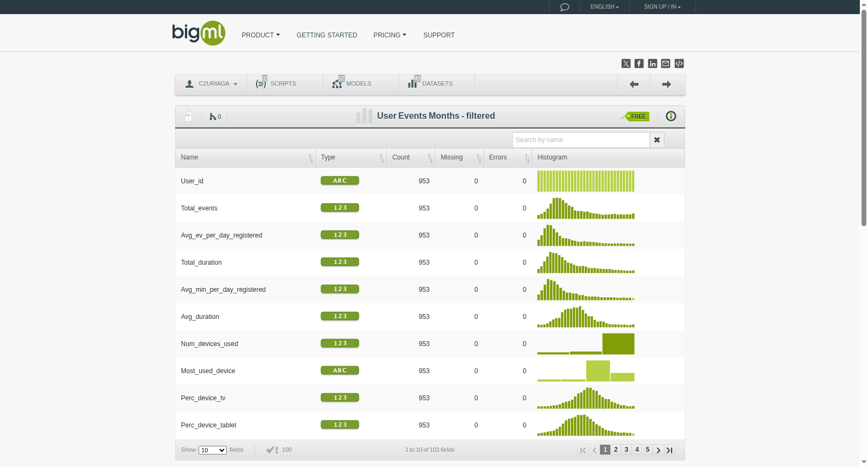
Task: Click the chat bubble icon in top bar
Action: 565,7
